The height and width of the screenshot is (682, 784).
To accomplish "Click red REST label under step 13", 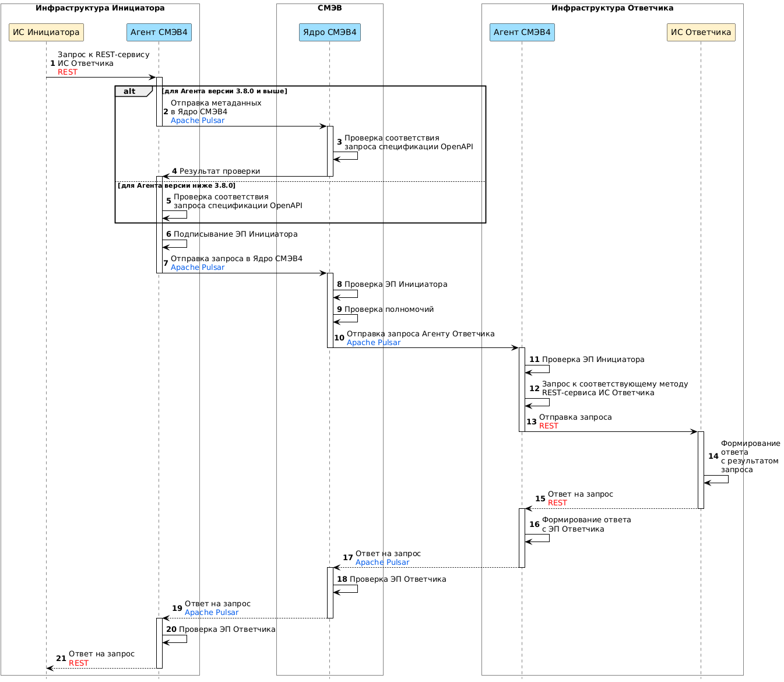I will [x=549, y=426].
